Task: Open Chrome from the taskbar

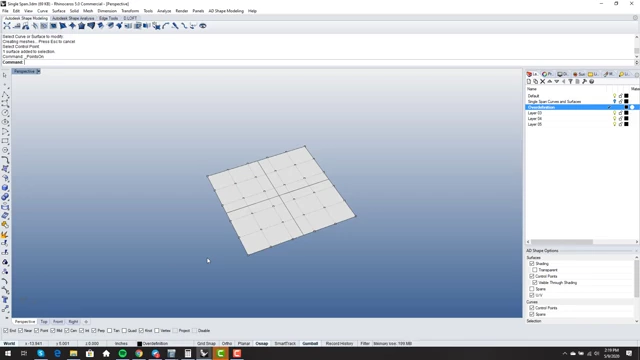Action: click(x=139, y=353)
